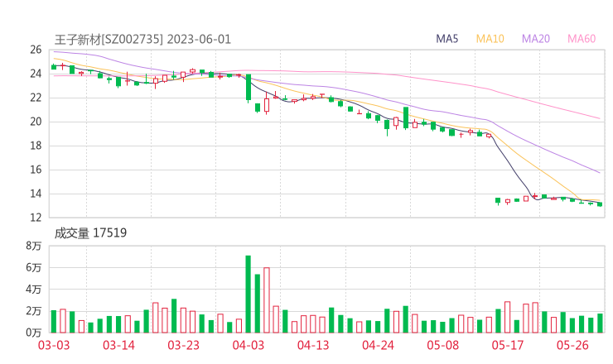Click the 03-03 date axis label
The width and height of the screenshot is (613, 364).
(x=54, y=345)
